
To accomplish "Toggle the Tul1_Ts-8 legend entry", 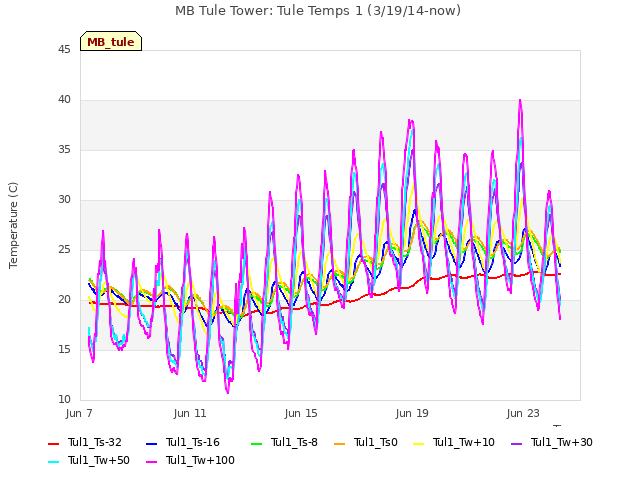I will tap(284, 442).
